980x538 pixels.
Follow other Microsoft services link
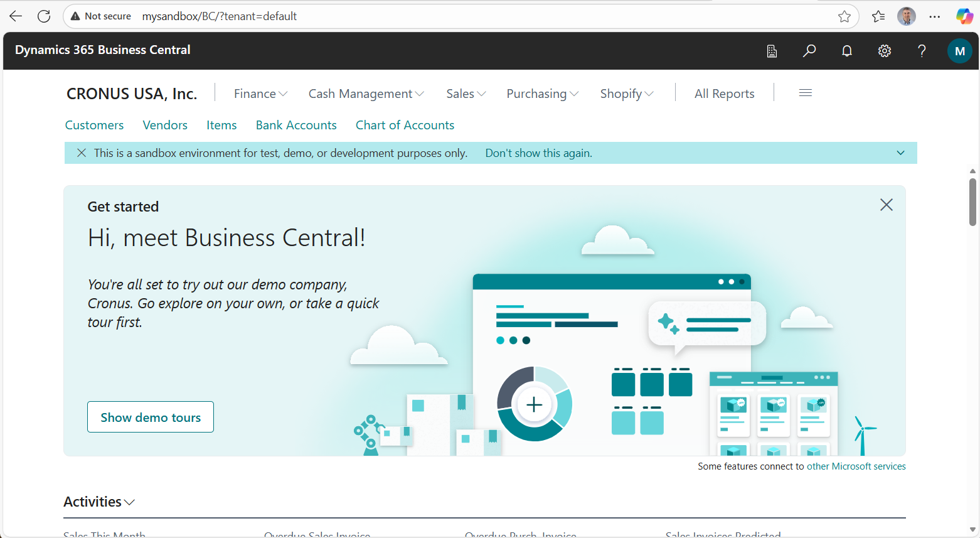[856, 466]
